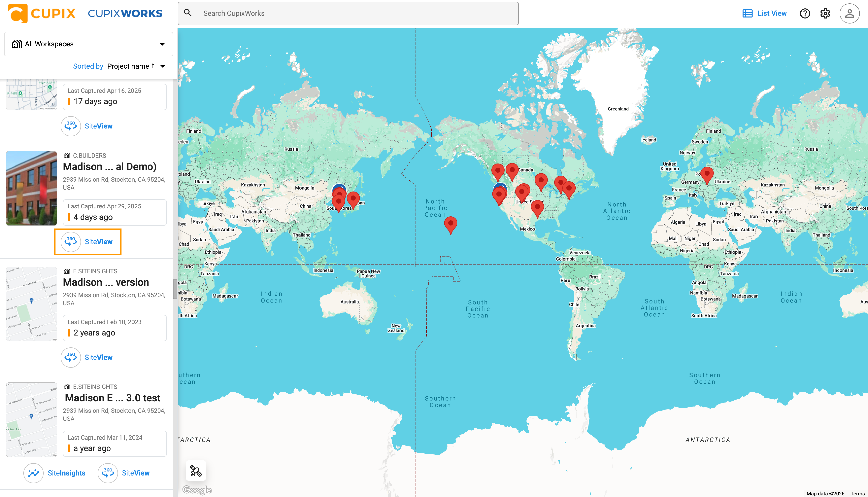The height and width of the screenshot is (497, 868).
Task: Click the Stockton address under Madison ... al Demo)
Action: pos(114,184)
